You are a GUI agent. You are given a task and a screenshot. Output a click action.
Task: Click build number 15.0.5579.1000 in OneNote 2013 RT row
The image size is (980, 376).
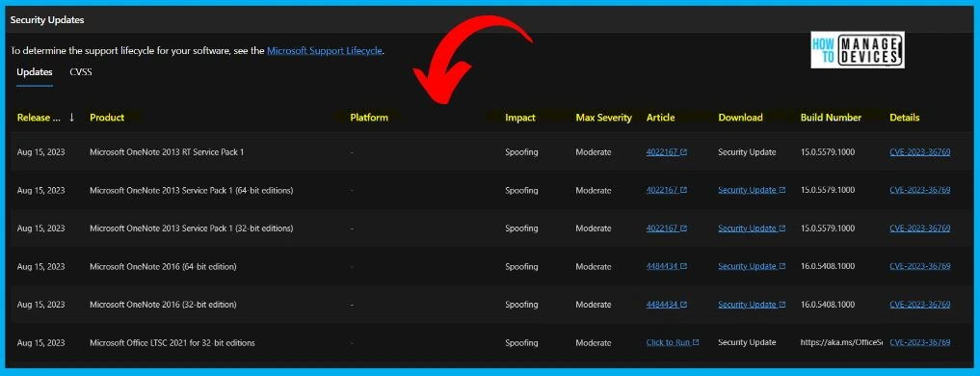pyautogui.click(x=828, y=152)
